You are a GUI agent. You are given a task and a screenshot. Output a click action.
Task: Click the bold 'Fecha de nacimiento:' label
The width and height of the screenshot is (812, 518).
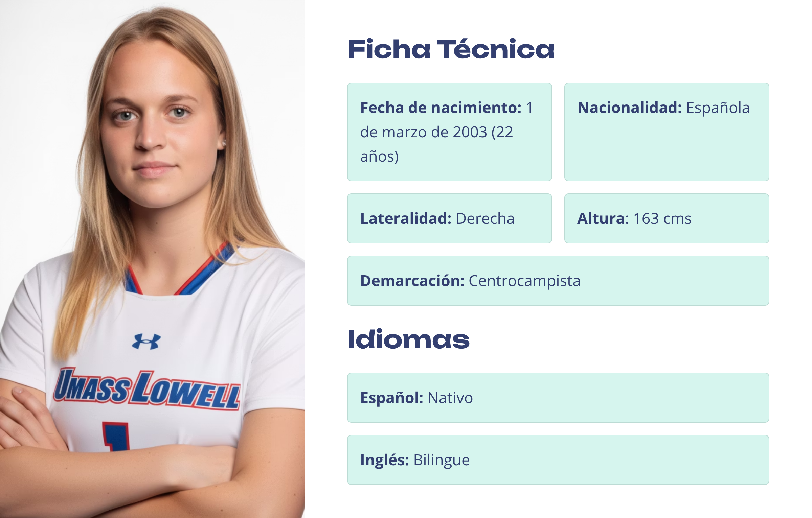coord(441,108)
